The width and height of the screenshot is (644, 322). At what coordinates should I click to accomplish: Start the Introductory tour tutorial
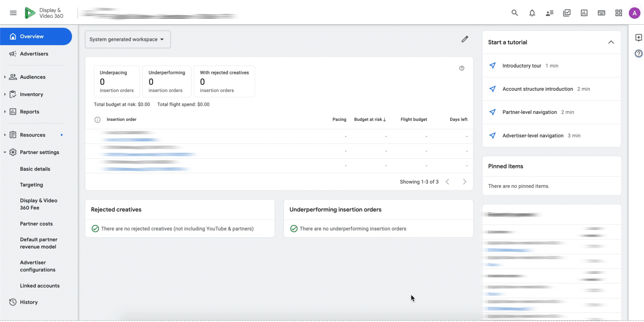(x=522, y=65)
